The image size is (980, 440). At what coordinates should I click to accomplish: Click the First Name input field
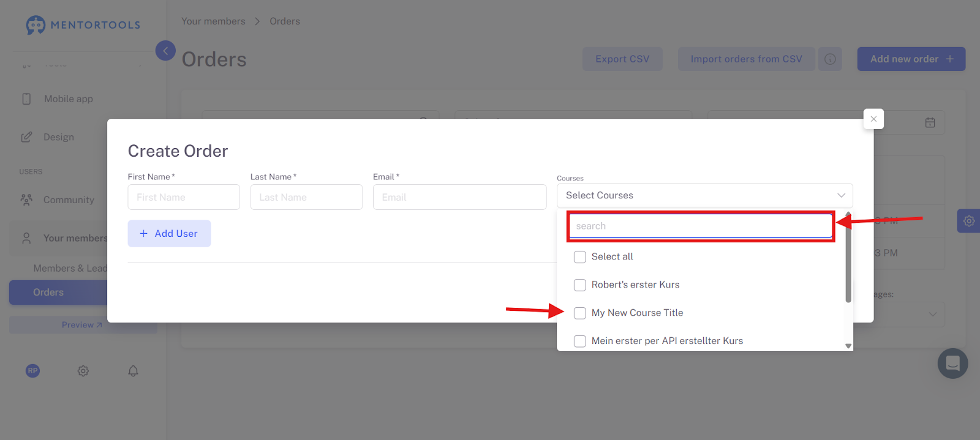click(184, 197)
